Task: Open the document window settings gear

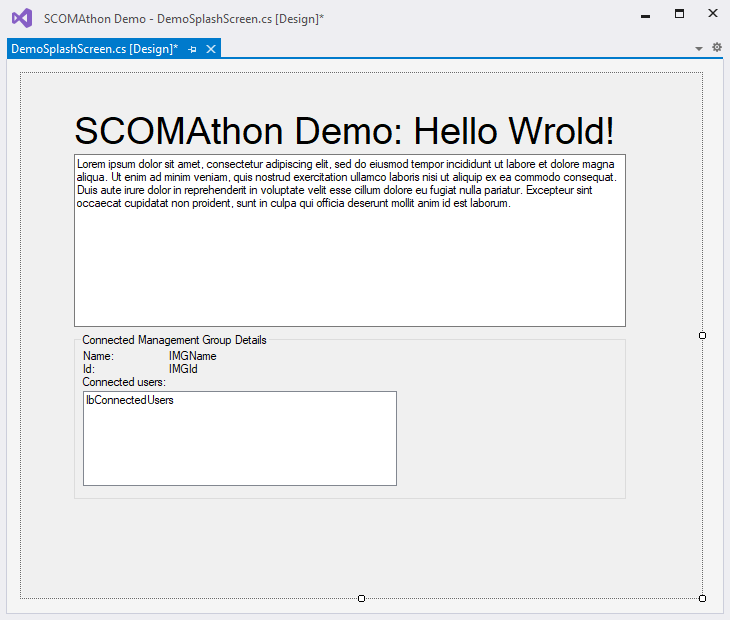Action: click(x=716, y=48)
